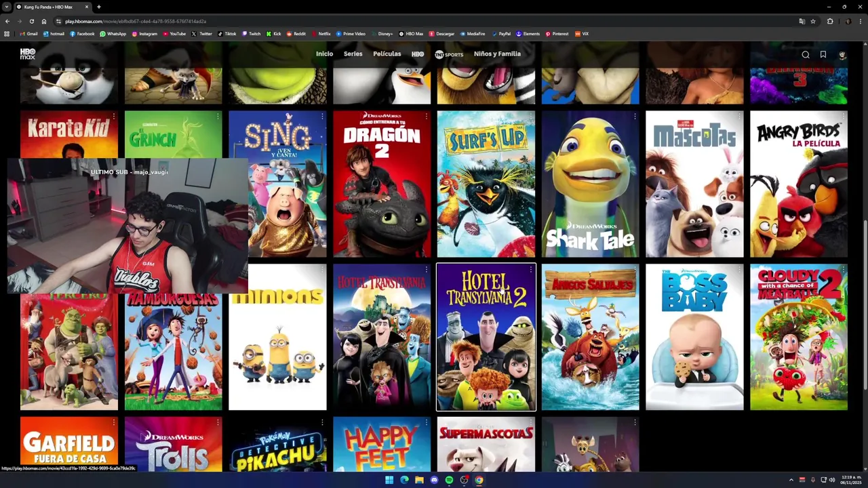Open the PayPal bookmark
This screenshot has height=488, width=868.
point(501,34)
